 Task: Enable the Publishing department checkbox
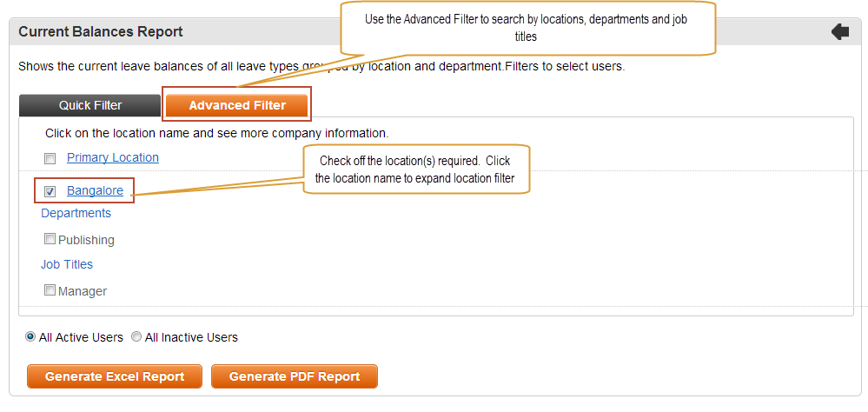(x=50, y=239)
